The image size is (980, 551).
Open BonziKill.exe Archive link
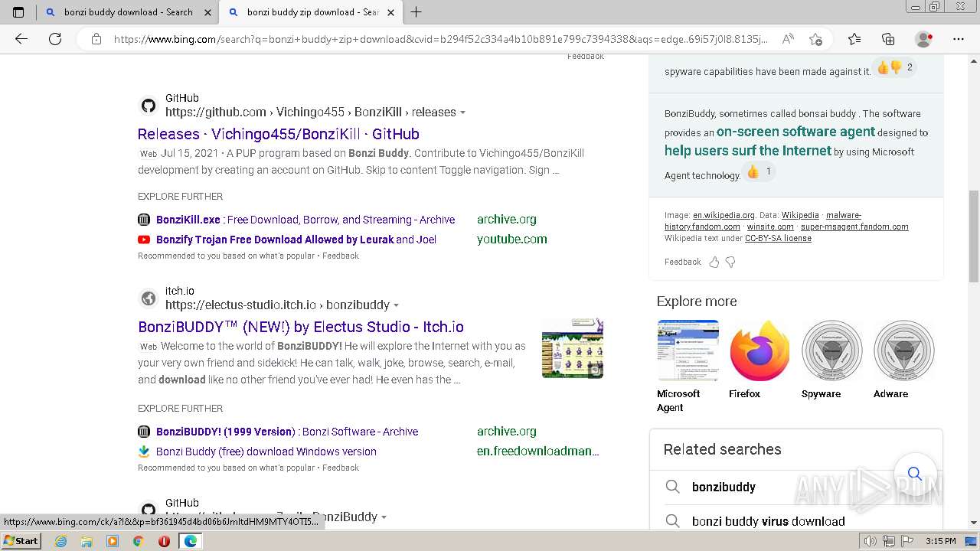[305, 220]
